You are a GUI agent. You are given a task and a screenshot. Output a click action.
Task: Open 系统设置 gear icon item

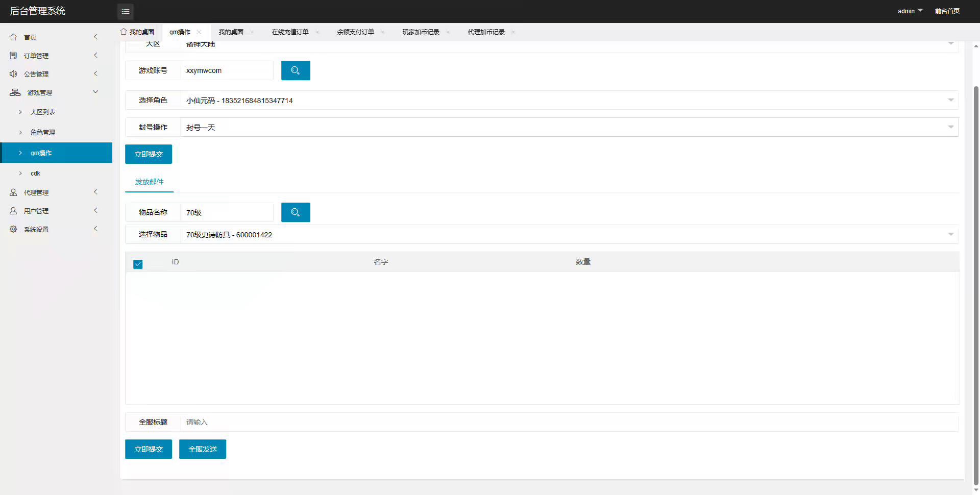point(13,229)
